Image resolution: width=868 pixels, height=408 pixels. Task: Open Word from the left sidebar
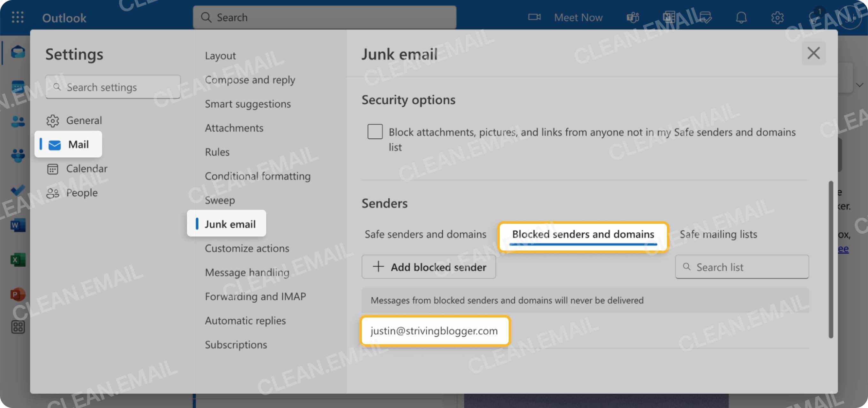[x=18, y=225]
